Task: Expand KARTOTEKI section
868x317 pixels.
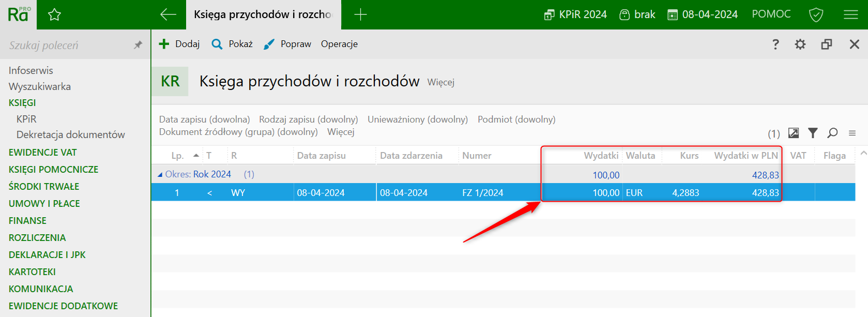Action: (32, 272)
